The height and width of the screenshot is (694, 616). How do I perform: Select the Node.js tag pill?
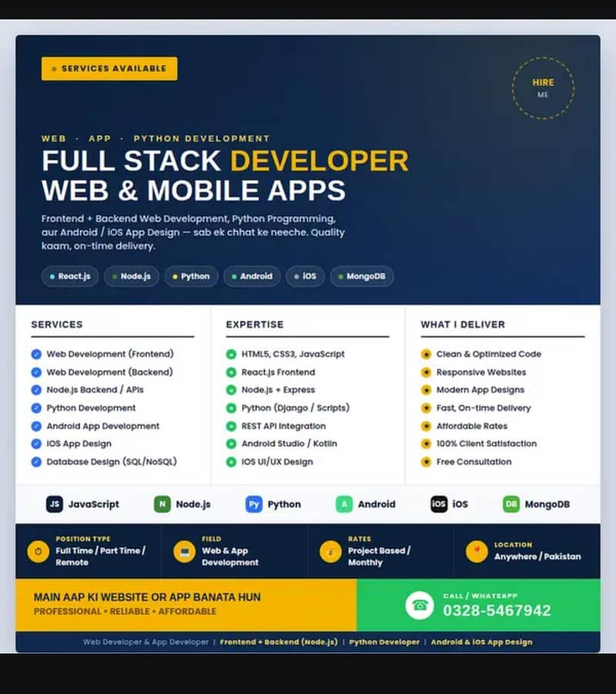132,277
